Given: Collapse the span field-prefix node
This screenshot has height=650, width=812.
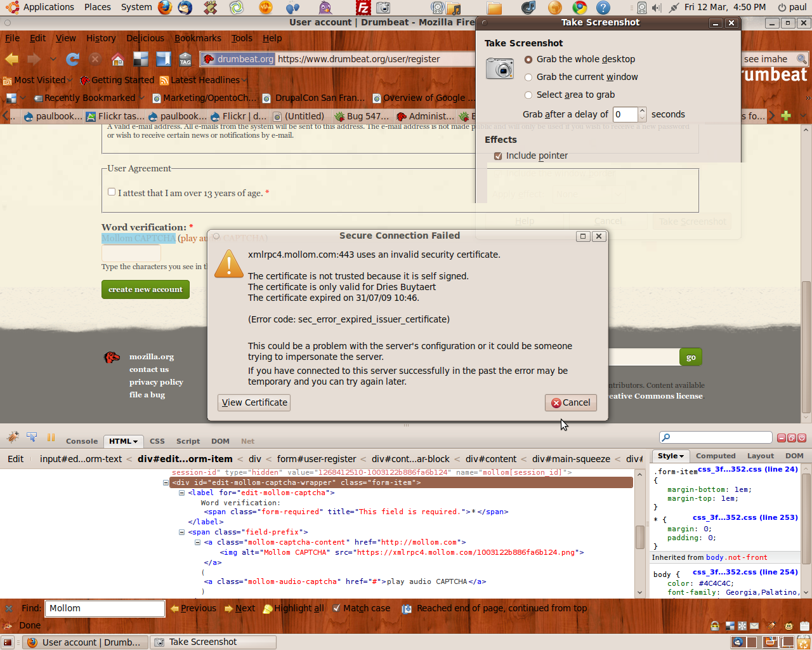Looking at the screenshot, I should pos(182,532).
